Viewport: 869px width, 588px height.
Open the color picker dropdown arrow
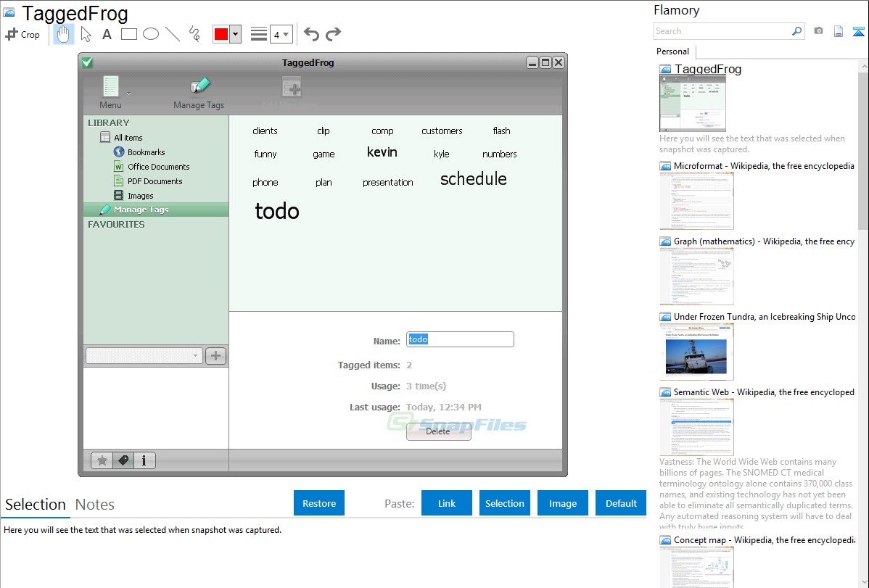(236, 34)
